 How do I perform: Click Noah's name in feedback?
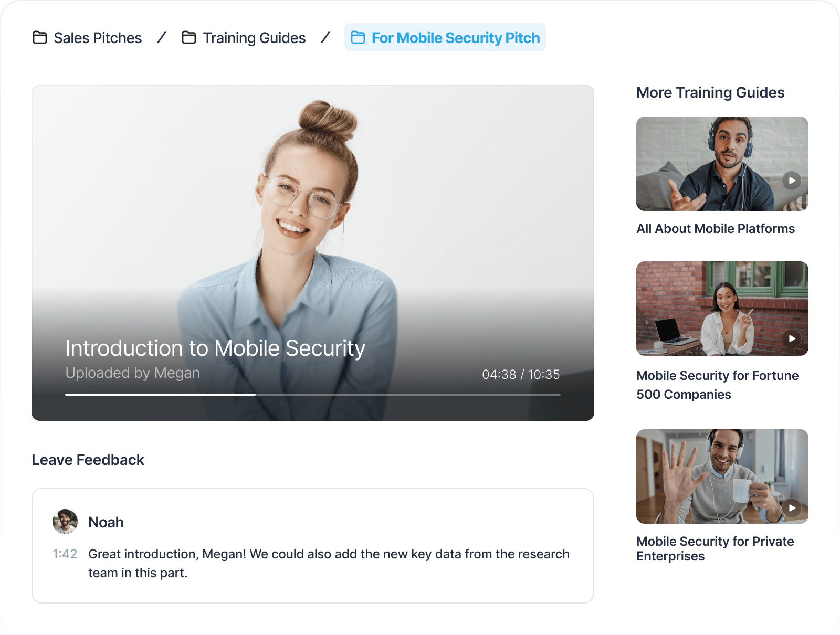click(106, 522)
